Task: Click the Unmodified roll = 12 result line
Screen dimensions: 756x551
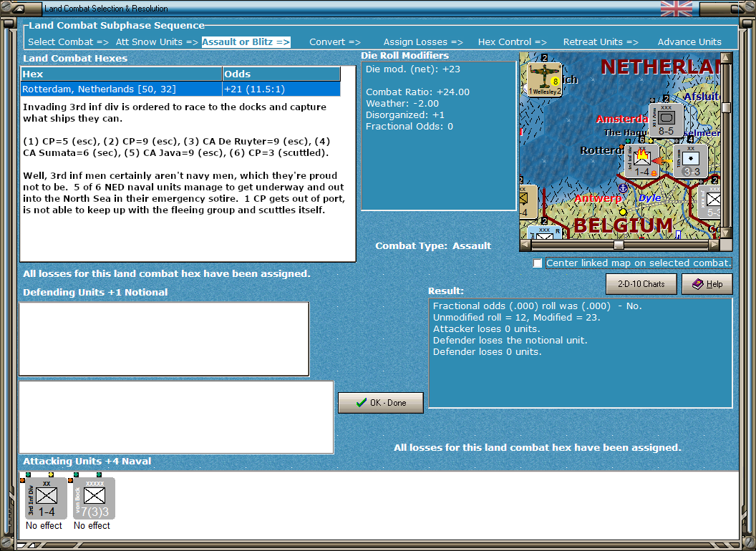Action: point(516,317)
